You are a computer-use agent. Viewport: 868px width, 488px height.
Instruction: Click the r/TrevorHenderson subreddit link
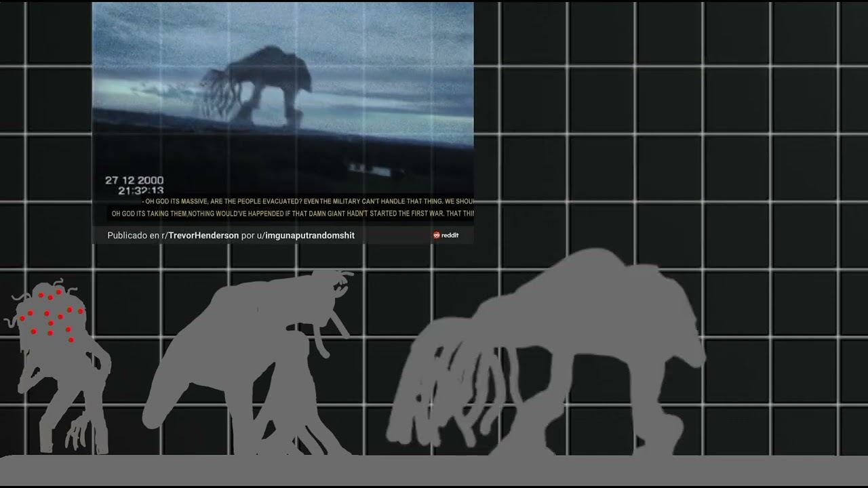tap(200, 235)
